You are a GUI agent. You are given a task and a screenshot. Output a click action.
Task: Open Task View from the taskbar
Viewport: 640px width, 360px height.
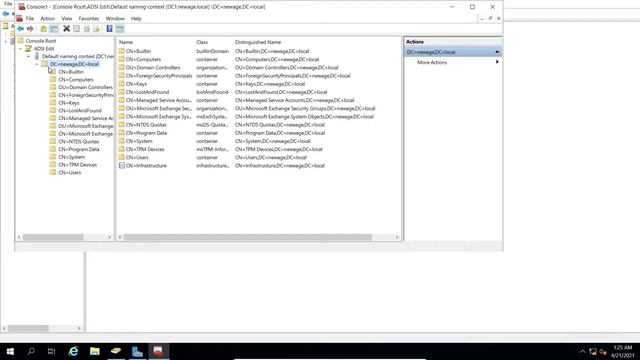pyautogui.click(x=51, y=351)
